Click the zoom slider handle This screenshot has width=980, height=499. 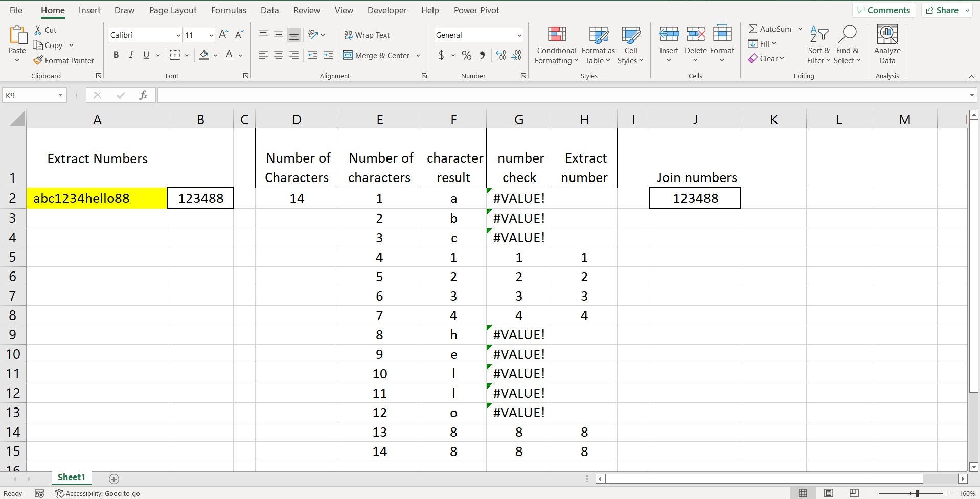(917, 493)
